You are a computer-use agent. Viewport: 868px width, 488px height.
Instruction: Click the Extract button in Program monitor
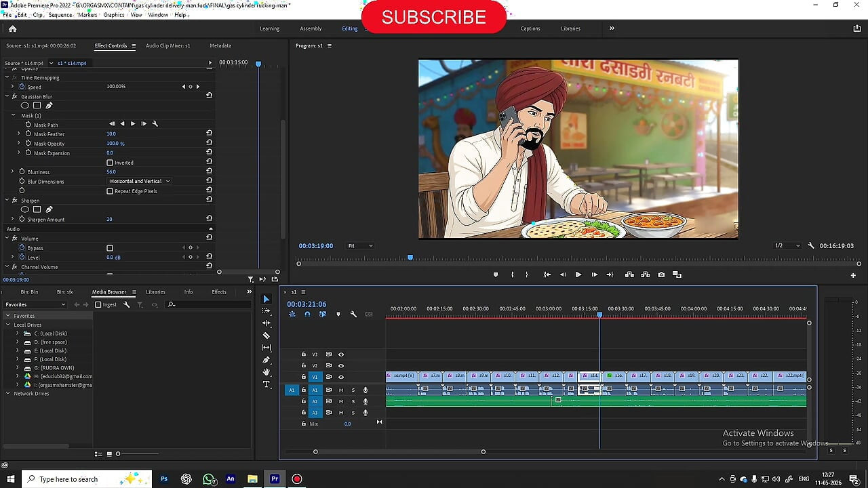click(645, 274)
